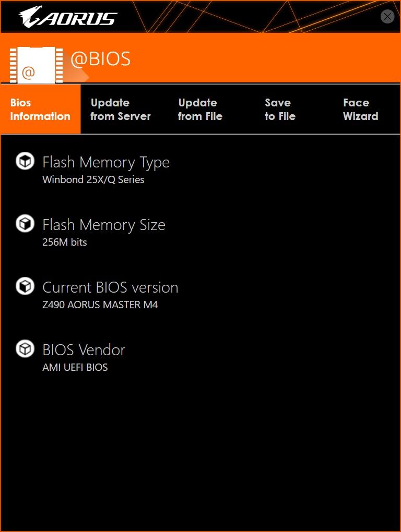Screen dimensions: 401x532
Task: Click Z490 AORUS MASTER M4 text
Action: [x=100, y=305]
